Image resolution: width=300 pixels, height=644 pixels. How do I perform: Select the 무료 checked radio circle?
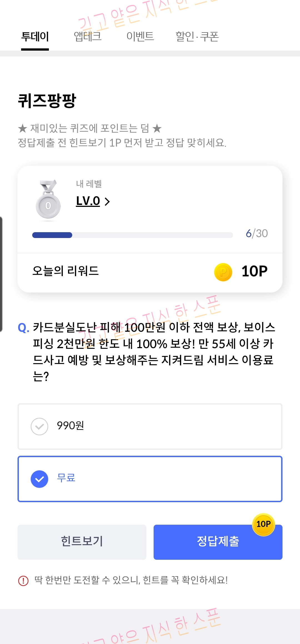tap(39, 479)
